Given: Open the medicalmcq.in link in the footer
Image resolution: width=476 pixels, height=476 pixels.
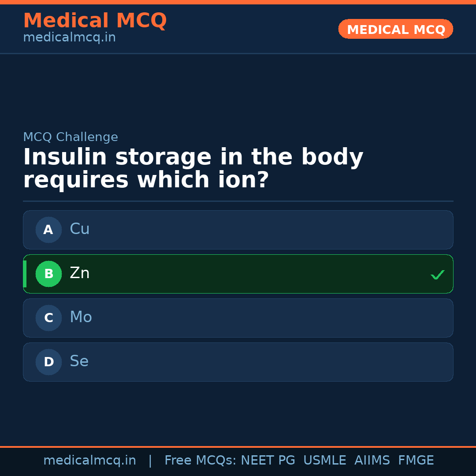Looking at the screenshot, I should coord(89,461).
